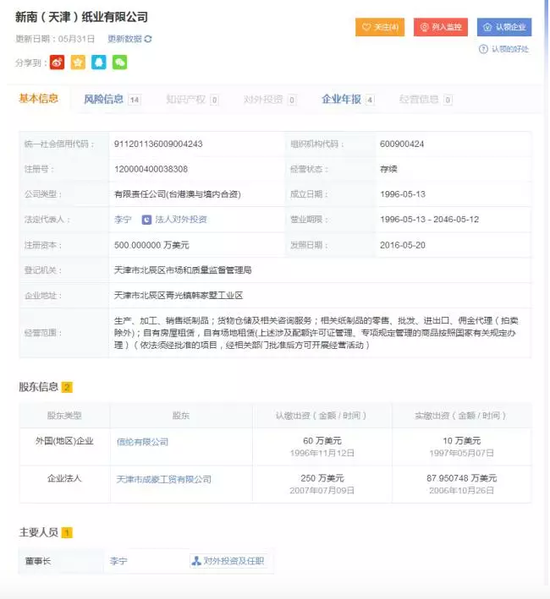The width and height of the screenshot is (550, 599).
Task: Click the 股东信息 count badge 2
Action: click(67, 388)
